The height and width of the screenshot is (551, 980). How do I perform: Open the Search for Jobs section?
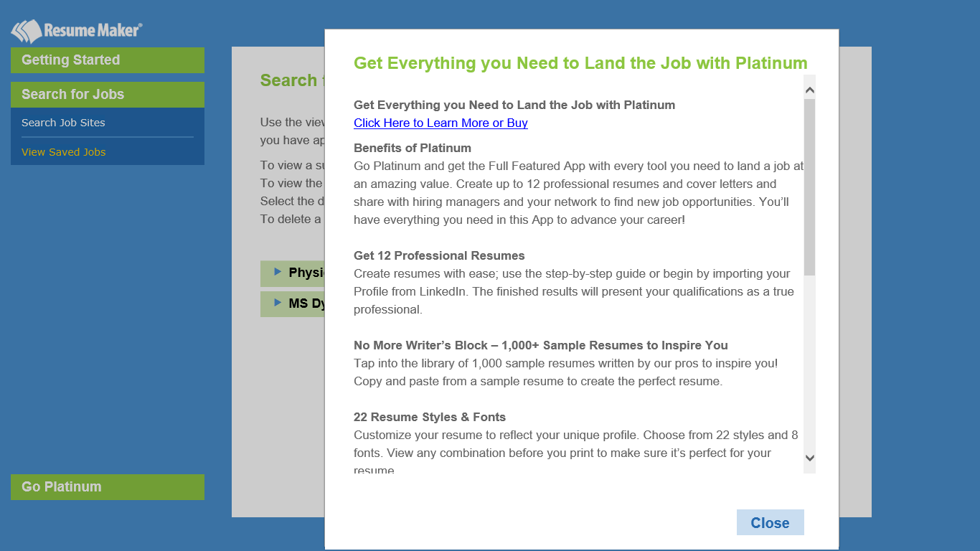[x=108, y=95]
